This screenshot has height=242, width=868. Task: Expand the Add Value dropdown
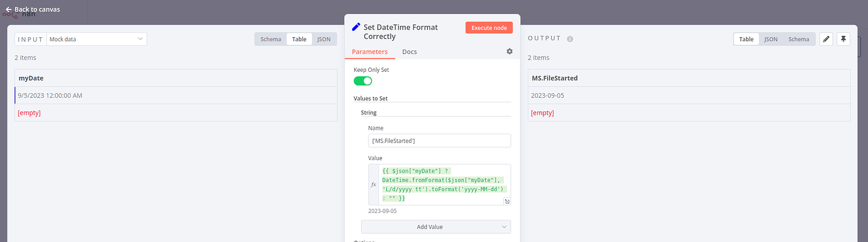[x=436, y=227]
